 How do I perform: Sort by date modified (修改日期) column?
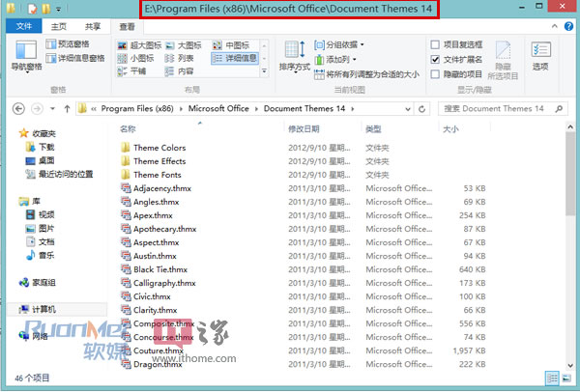pos(304,129)
